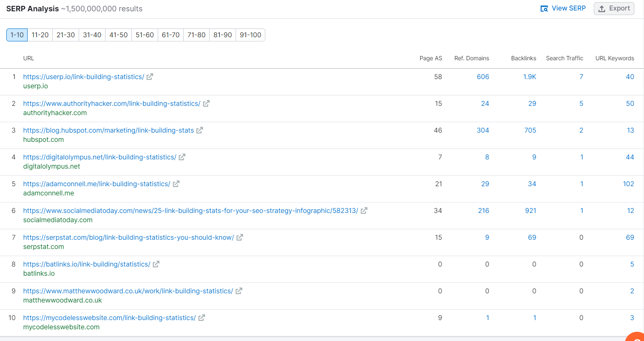Image resolution: width=644 pixels, height=341 pixels.
Task: Click 921 backlinks for socialmediatoday.com
Action: (x=531, y=210)
